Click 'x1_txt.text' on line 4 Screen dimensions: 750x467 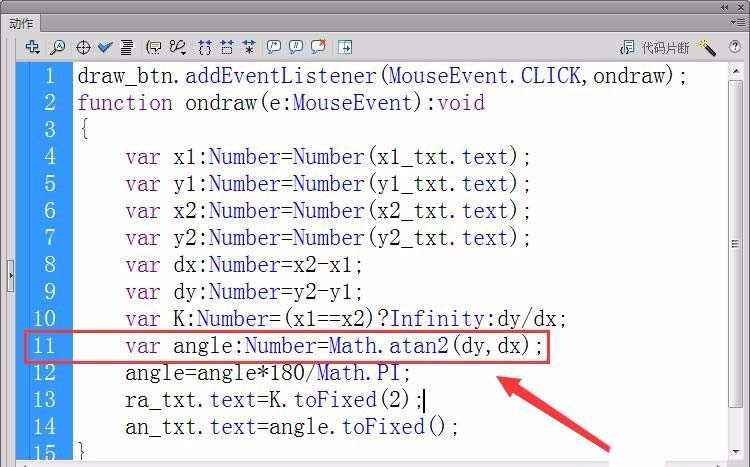tap(442, 157)
